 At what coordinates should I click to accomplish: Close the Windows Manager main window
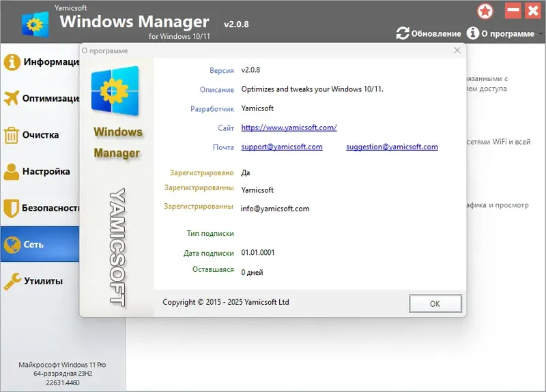tap(533, 10)
